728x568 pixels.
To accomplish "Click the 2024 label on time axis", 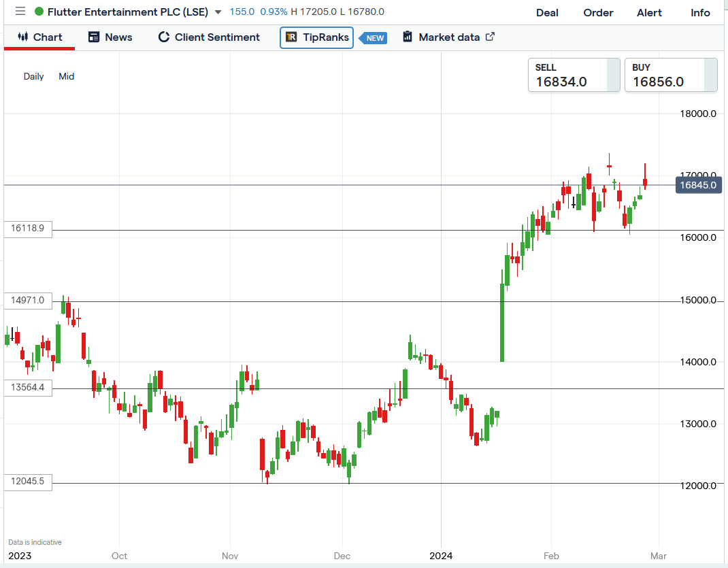I will coord(441,556).
